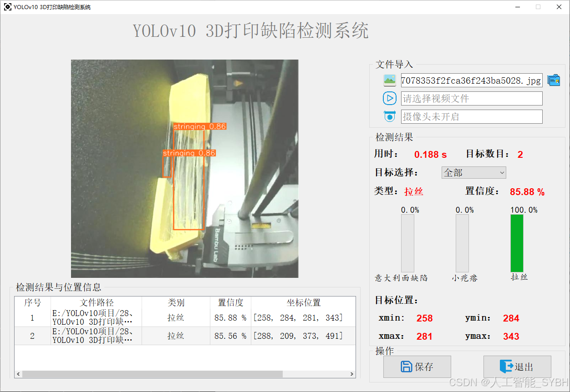Screen dimensions: 570x392
Task: Click the 意大利面缺陷 0.0% bar
Action: (x=407, y=243)
